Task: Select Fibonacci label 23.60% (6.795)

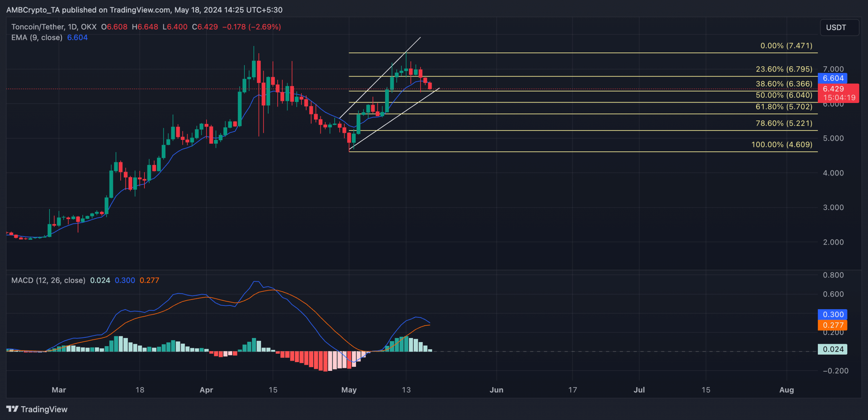Action: pyautogui.click(x=784, y=69)
